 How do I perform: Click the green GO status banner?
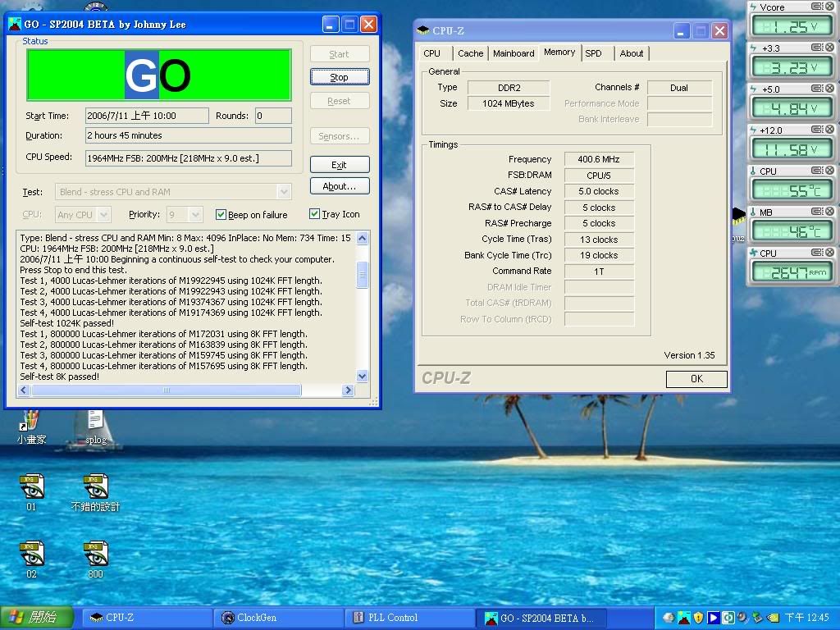tap(158, 75)
